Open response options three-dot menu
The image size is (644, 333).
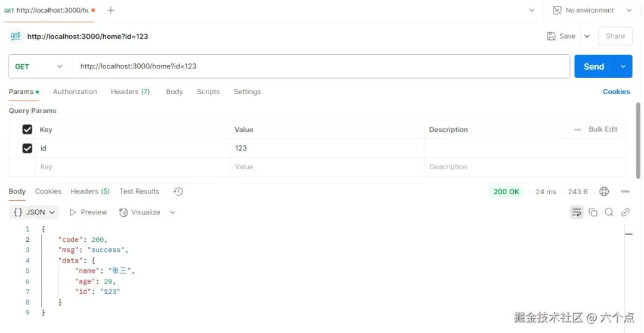click(x=626, y=191)
